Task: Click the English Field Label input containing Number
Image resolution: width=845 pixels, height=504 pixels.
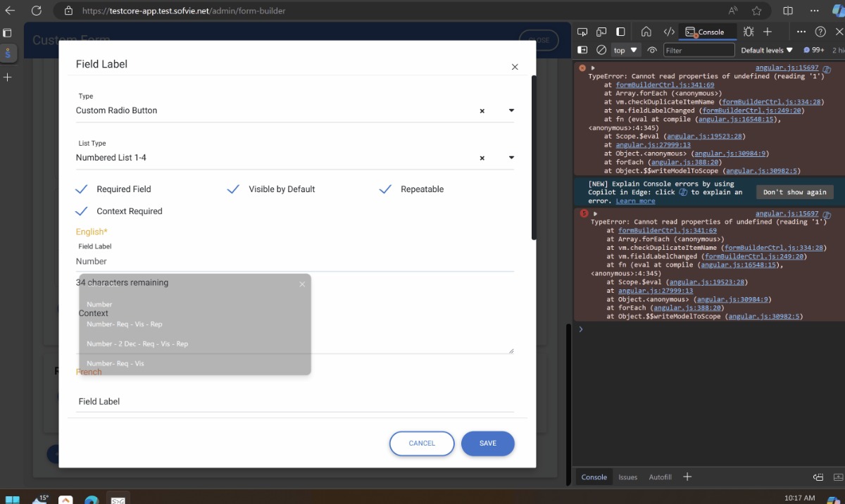Action: pos(295,261)
